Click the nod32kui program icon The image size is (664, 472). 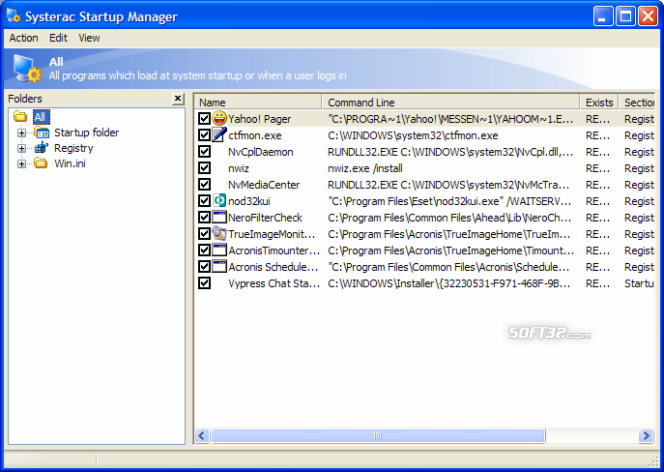(x=219, y=201)
